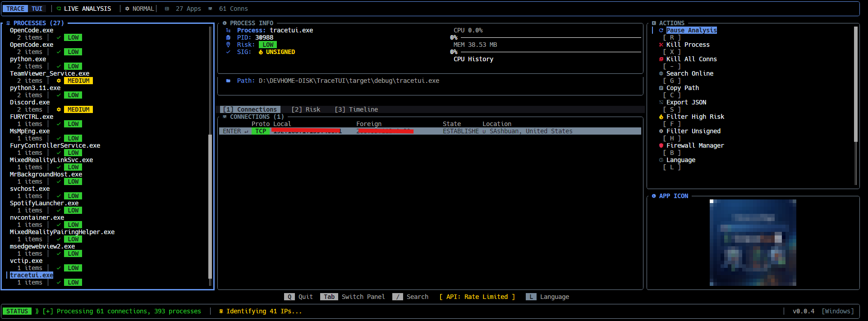Click the gear icon beside NORMAL
Screen dimensions: 868x321
pos(127,9)
